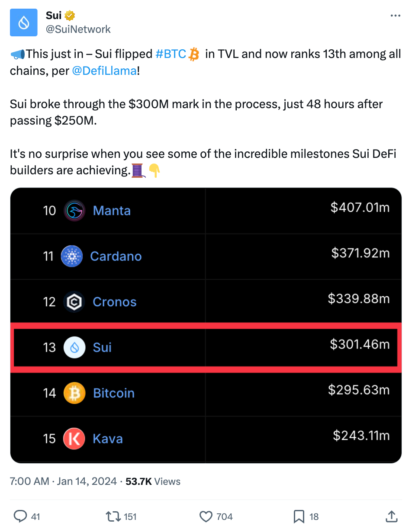
Task: Click the share upload icon
Action: pos(391,516)
